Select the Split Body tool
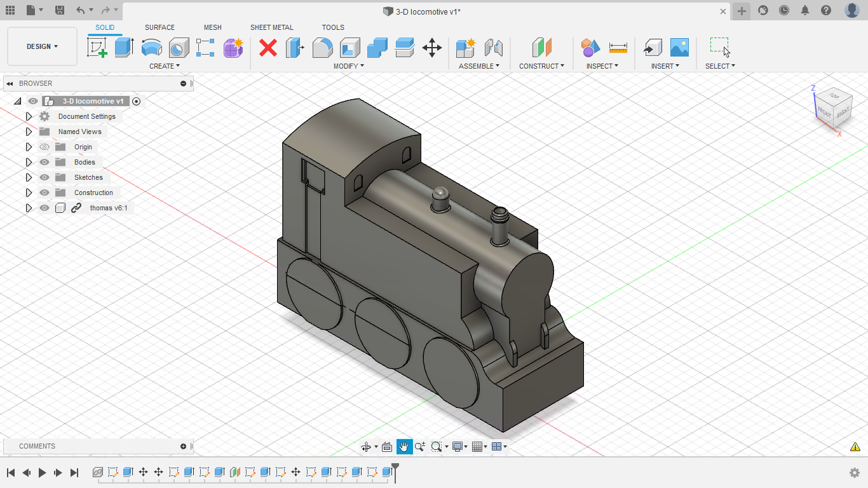Screen dimensions: 868x488 tap(405, 48)
